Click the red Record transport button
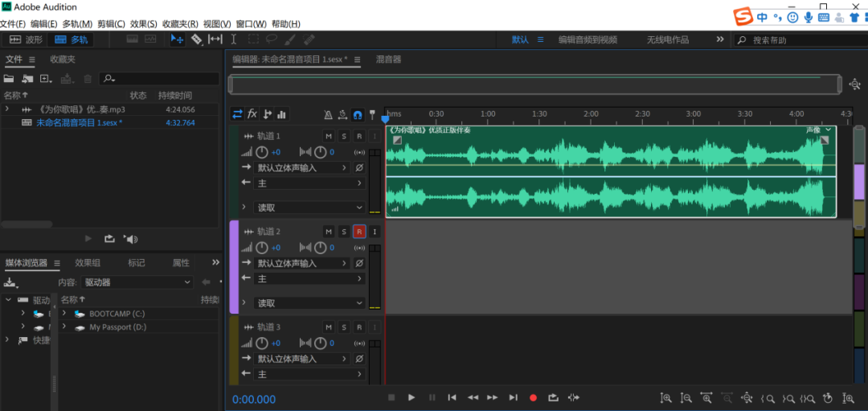The height and width of the screenshot is (411, 868). tap(533, 397)
